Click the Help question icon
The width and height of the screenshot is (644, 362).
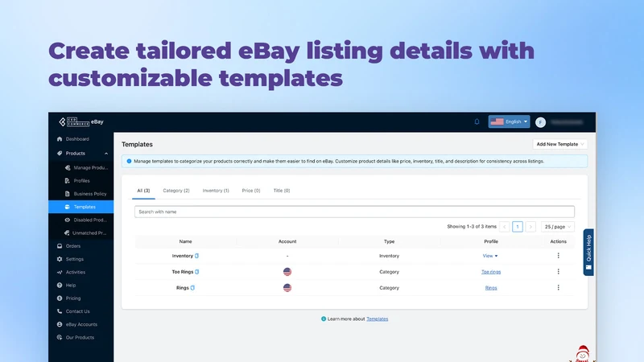[x=60, y=286]
